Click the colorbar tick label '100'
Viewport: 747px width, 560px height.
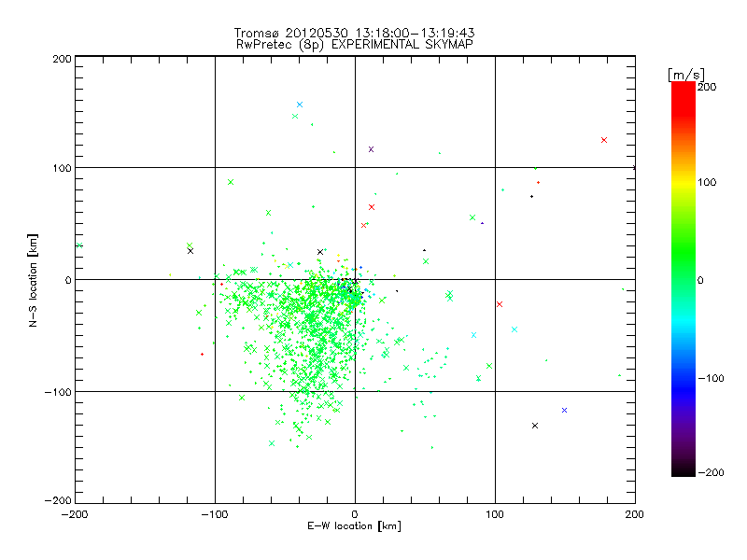tap(707, 182)
